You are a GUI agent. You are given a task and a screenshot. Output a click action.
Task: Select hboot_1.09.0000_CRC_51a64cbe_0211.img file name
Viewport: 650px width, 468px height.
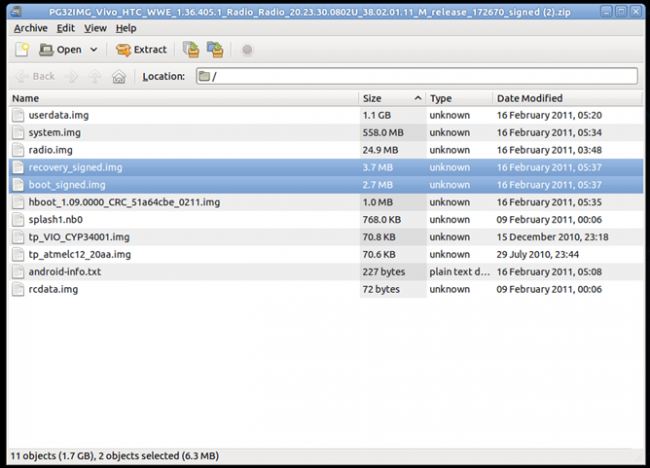(124, 202)
